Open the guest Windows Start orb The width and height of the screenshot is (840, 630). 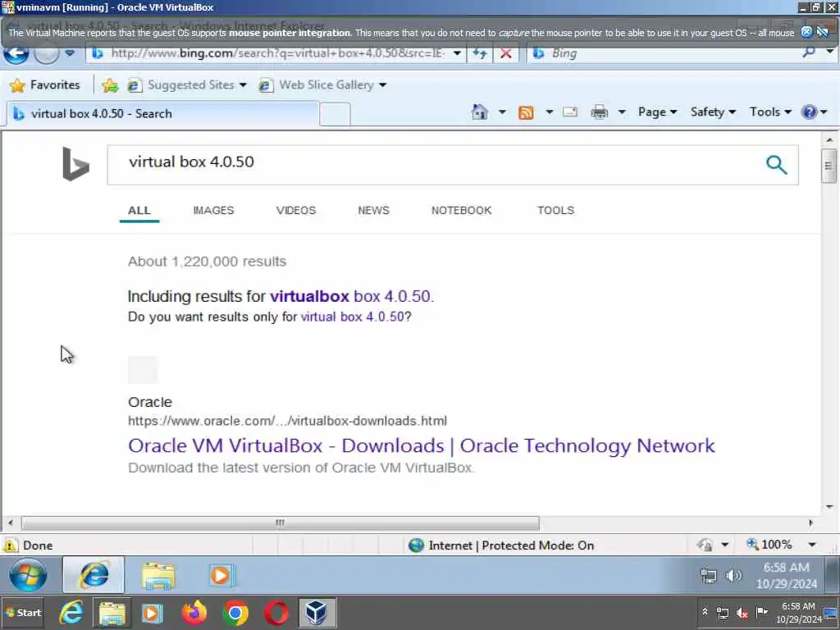28,575
